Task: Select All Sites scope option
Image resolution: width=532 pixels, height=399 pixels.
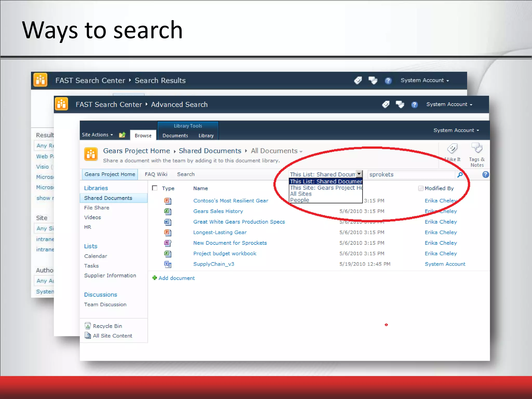Action: tap(326, 194)
